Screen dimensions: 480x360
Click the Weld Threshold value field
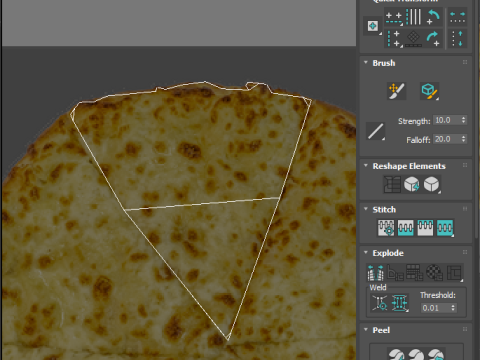coord(435,308)
